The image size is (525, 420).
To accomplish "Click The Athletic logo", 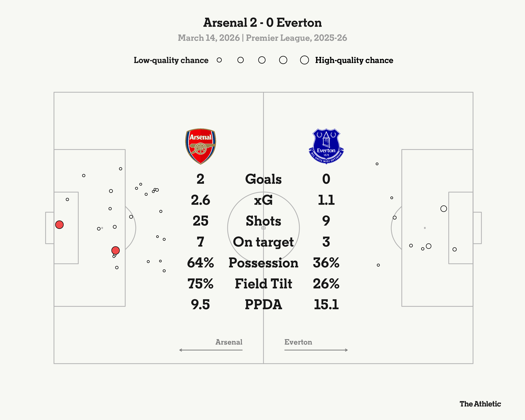I will point(480,404).
